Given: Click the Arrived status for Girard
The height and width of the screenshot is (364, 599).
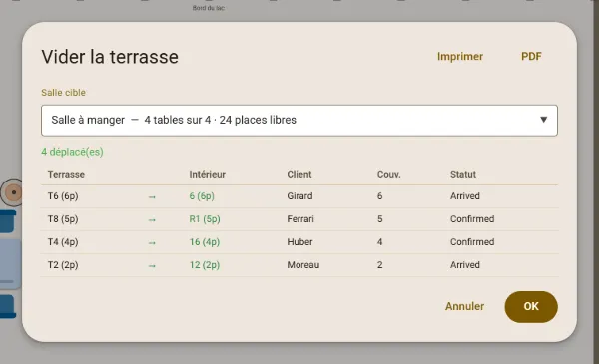Looking at the screenshot, I should (465, 196).
